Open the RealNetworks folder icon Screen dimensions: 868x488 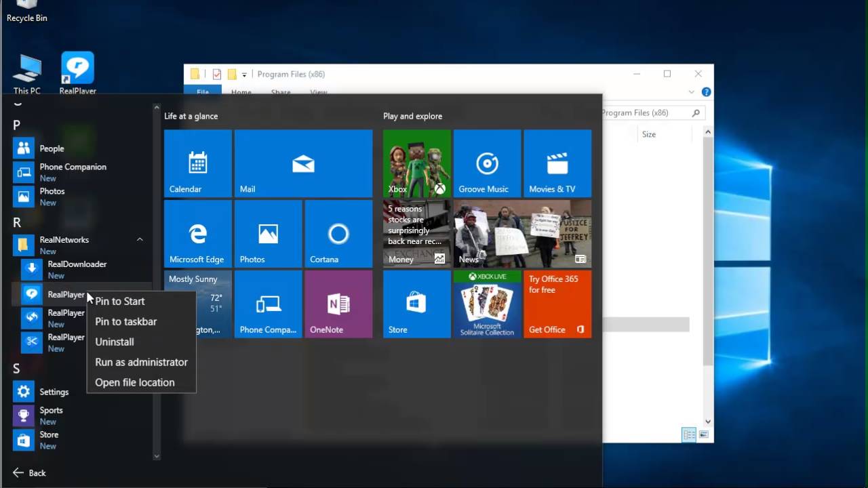[23, 245]
